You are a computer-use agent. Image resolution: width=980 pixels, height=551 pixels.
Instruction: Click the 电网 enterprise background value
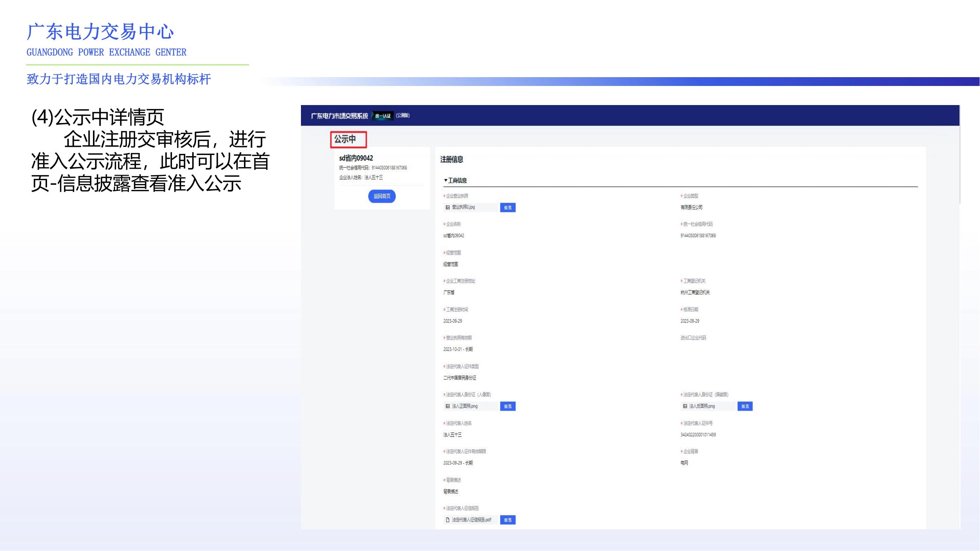coord(684,463)
